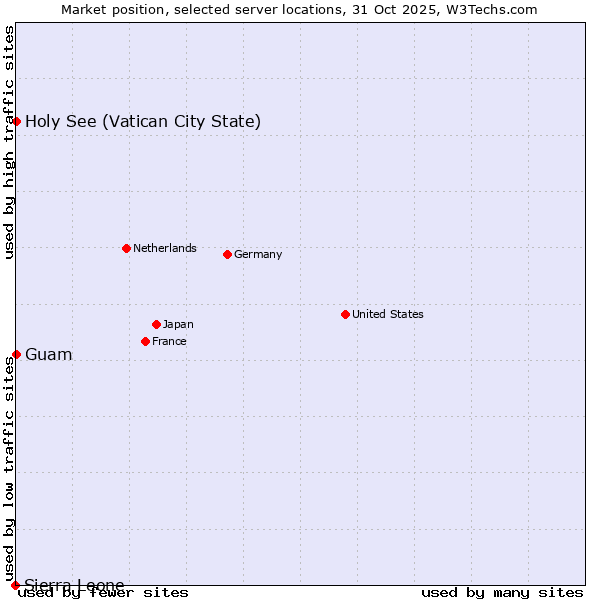Click the Japan data point marker

coord(156,324)
